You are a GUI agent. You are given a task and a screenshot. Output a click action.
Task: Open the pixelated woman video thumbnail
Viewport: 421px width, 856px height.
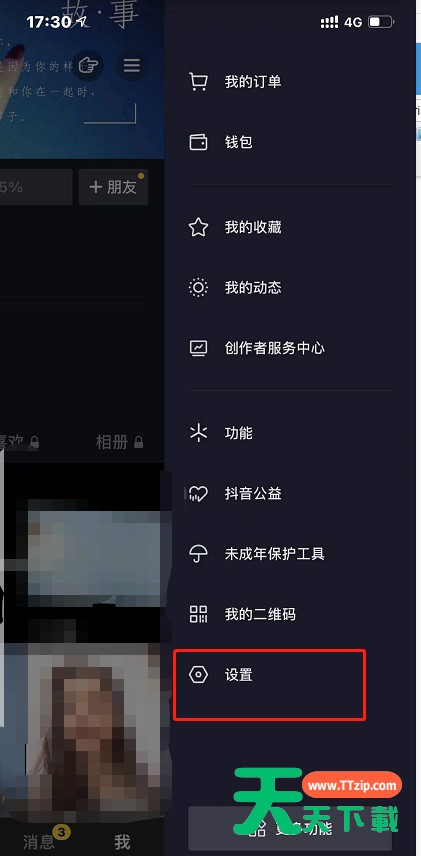click(87, 732)
